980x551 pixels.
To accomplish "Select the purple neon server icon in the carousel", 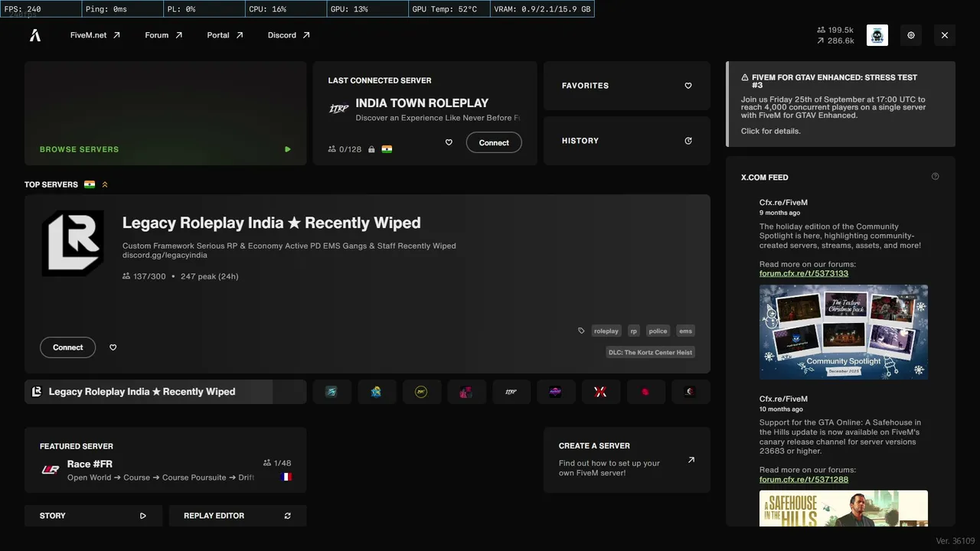I will click(x=556, y=392).
